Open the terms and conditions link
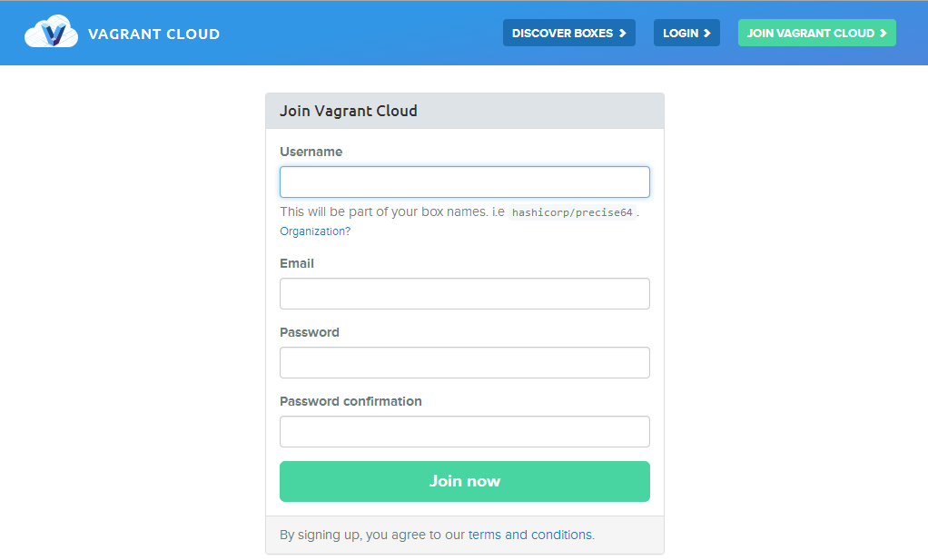 (529, 535)
